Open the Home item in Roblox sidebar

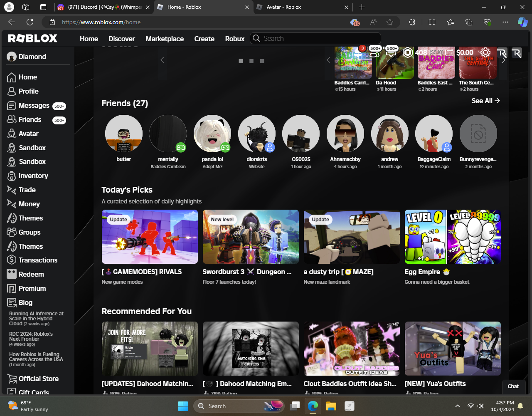(x=22, y=77)
